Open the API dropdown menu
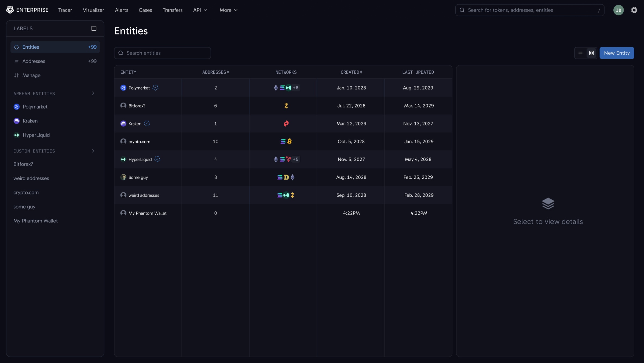The height and width of the screenshot is (363, 644). click(200, 10)
